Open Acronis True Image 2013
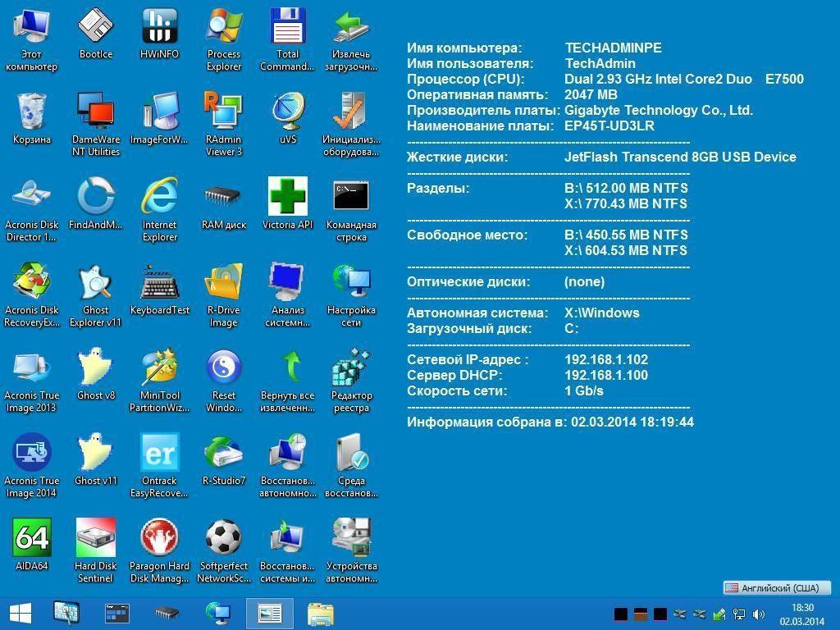The height and width of the screenshot is (630, 840). point(31,367)
